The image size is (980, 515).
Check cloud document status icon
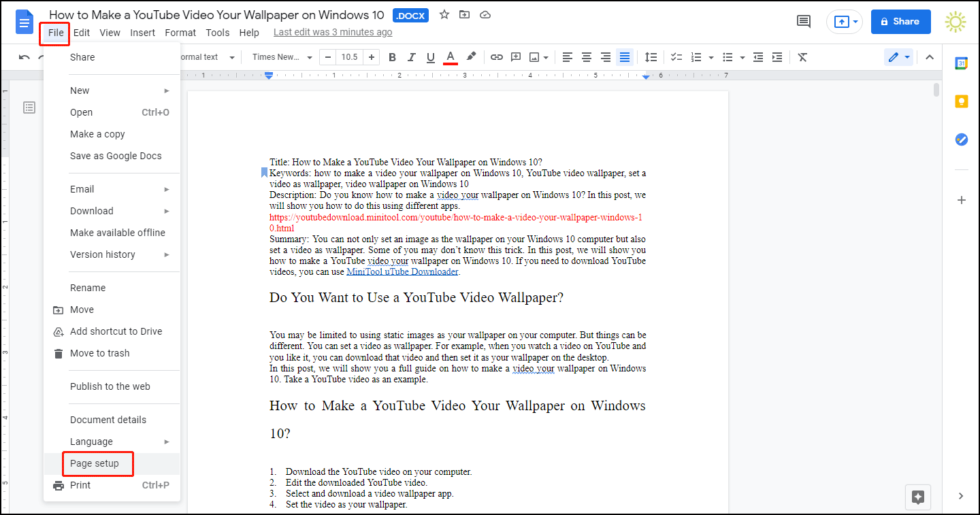point(485,14)
